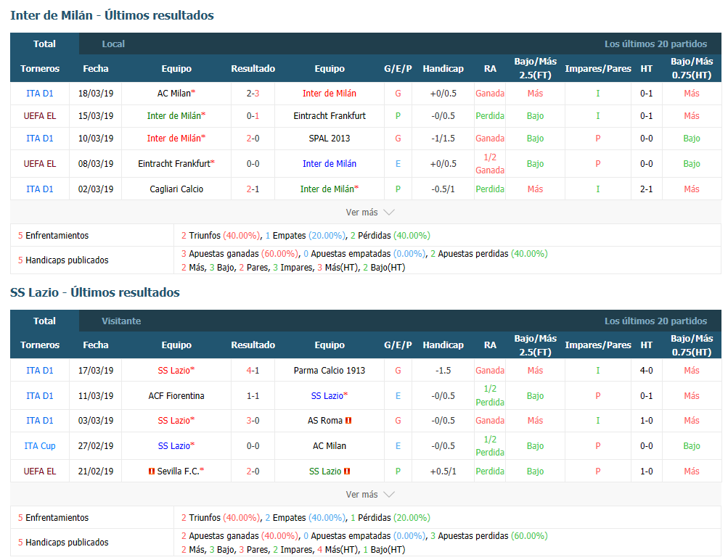Click the -1/1.5 handicap value
The image size is (728, 560).
[443, 139]
